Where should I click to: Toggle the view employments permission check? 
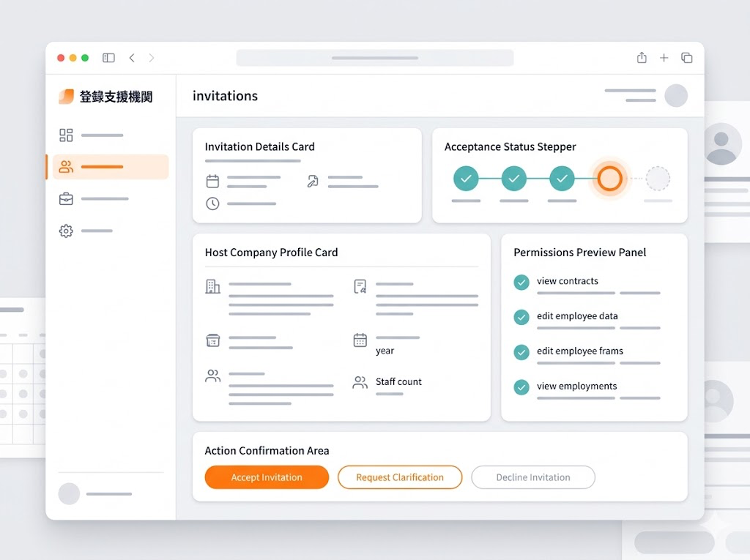click(521, 387)
